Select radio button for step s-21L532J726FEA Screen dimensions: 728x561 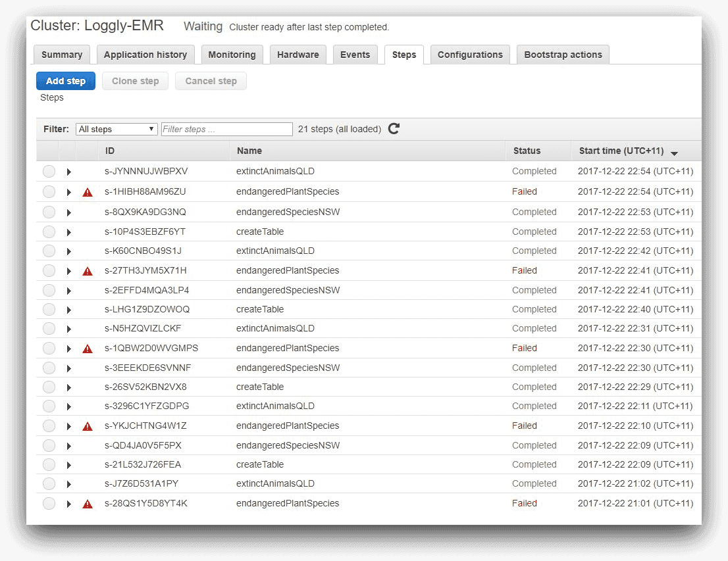coord(49,465)
